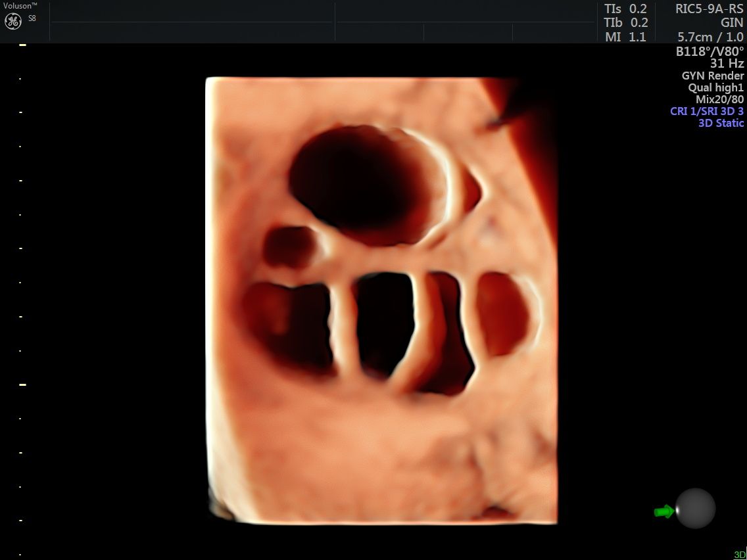Click the green 3D mode indicator
The image size is (747, 560).
pos(739,555)
